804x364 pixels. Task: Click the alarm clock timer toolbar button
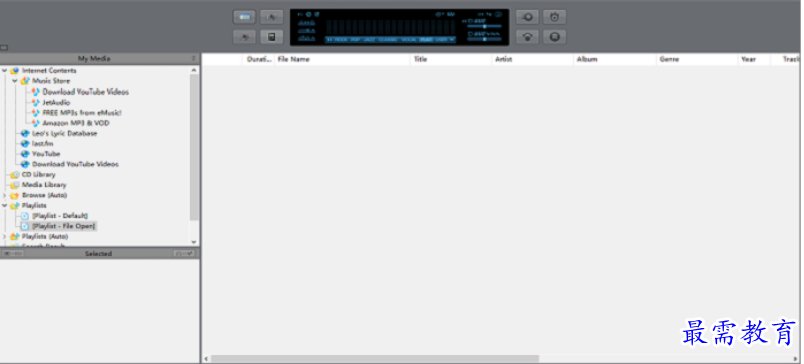pyautogui.click(x=554, y=17)
